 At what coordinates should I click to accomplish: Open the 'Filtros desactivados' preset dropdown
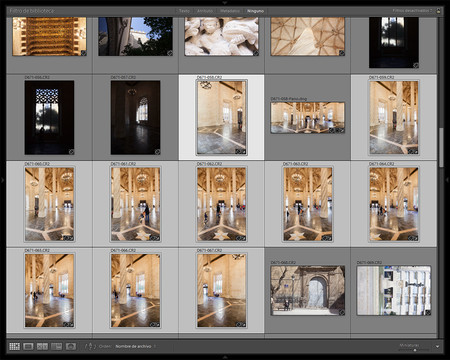(412, 11)
